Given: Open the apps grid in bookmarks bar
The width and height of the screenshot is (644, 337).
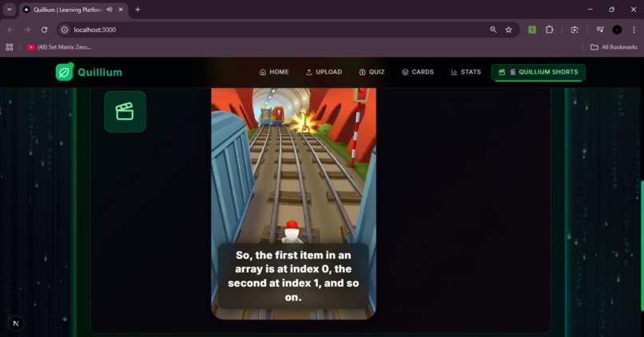Looking at the screenshot, I should 10,47.
